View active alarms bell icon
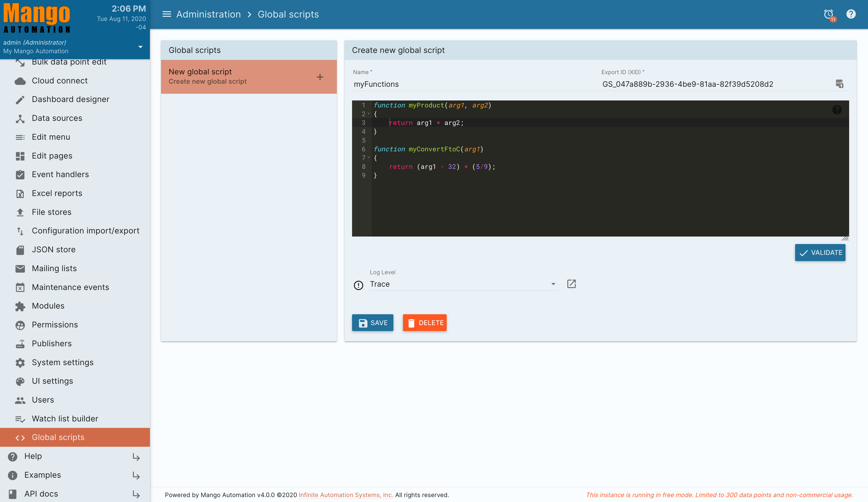868x502 pixels. (829, 14)
